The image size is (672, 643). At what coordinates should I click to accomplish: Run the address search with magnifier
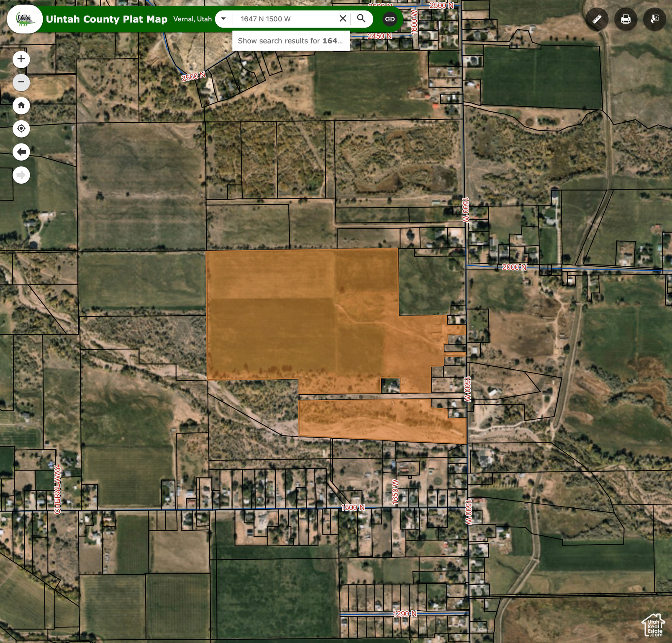coord(361,19)
